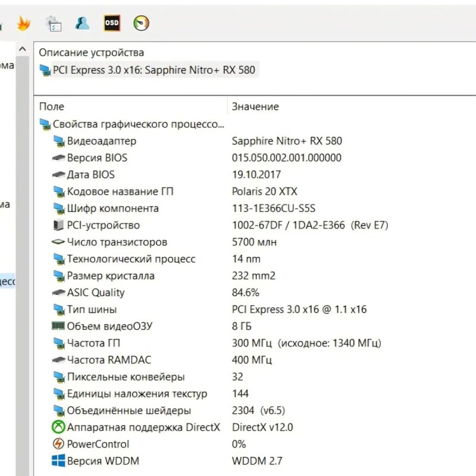The image size is (476, 476).
Task: Select PCI Express 3.0 x16 Sapphire Nitro+ device entry
Action: click(x=149, y=70)
